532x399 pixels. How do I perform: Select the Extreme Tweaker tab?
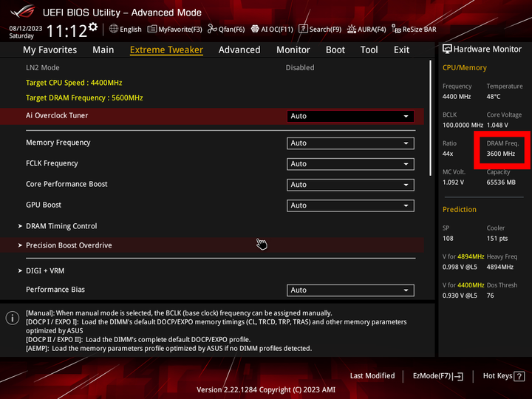click(x=166, y=50)
